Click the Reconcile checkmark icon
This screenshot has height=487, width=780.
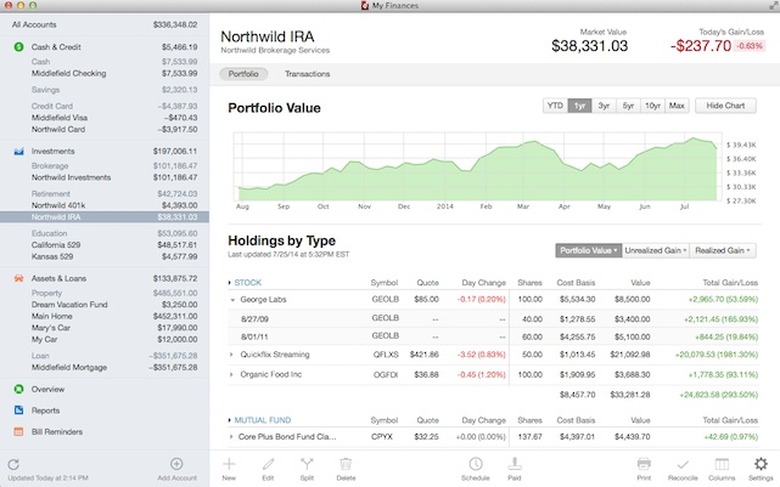pyautogui.click(x=682, y=464)
